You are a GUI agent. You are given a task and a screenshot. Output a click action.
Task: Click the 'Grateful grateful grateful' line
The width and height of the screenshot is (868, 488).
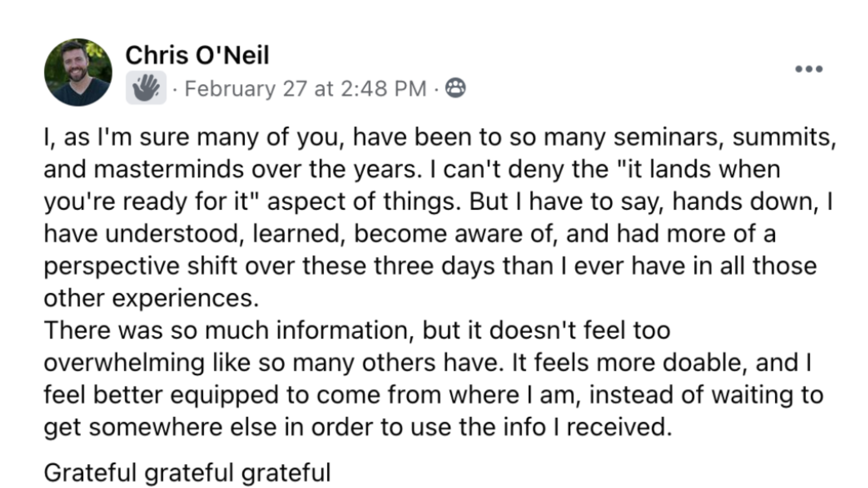click(188, 473)
